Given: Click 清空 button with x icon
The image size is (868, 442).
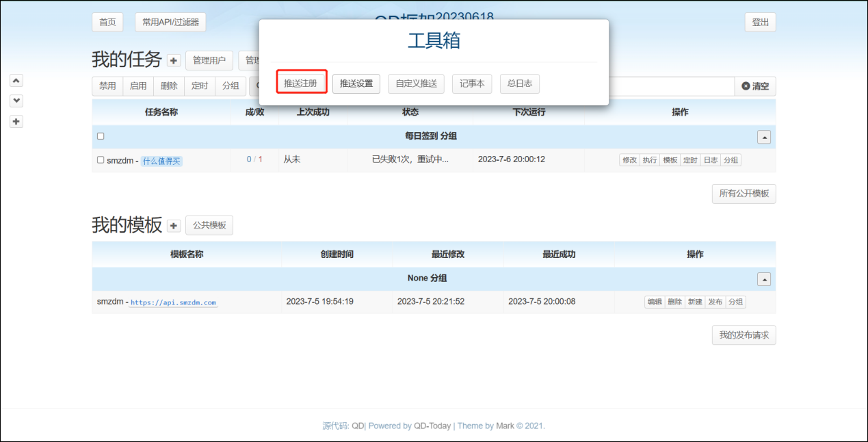Looking at the screenshot, I should tap(755, 86).
